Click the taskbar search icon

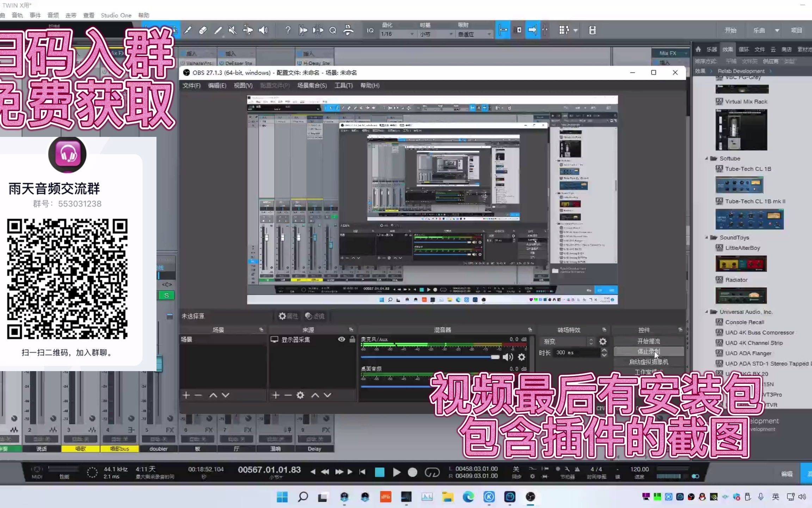[x=303, y=497]
